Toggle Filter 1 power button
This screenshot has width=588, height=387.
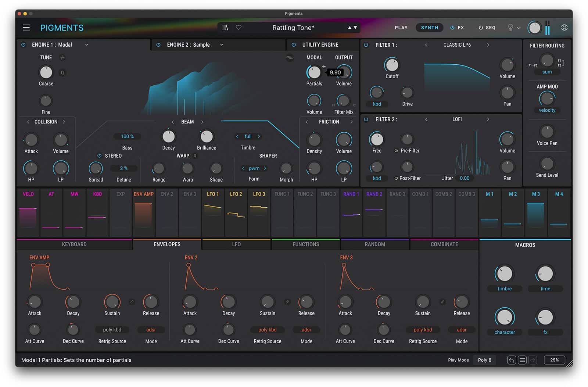click(x=366, y=45)
